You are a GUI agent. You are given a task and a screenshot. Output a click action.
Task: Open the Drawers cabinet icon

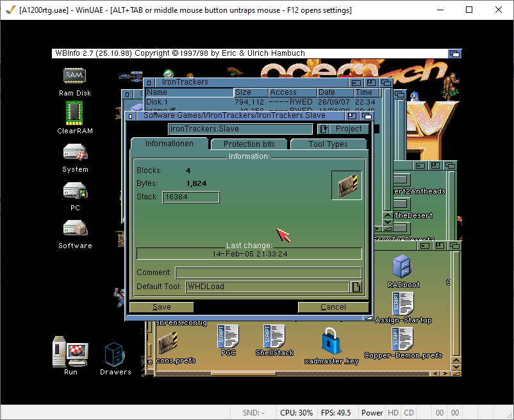(115, 354)
